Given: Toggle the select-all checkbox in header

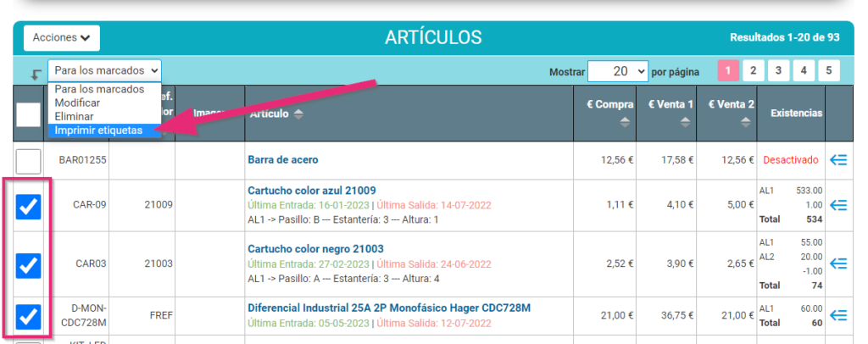Looking at the screenshot, I should (29, 114).
